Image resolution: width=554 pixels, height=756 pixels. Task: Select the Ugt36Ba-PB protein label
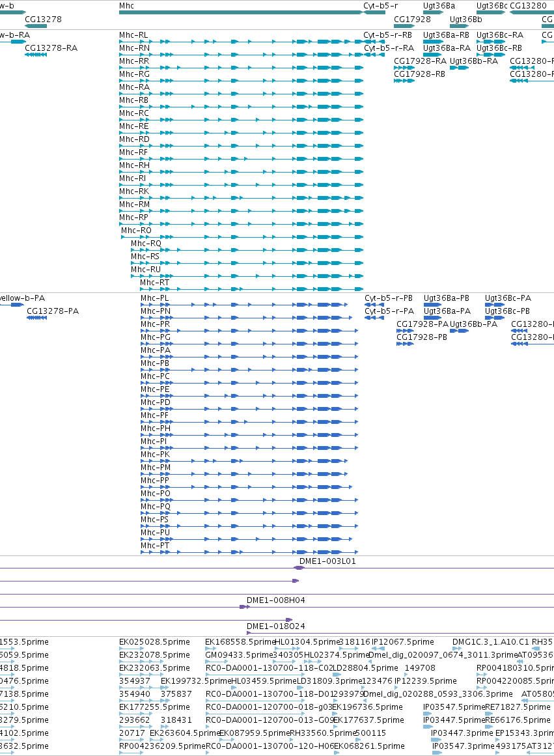[447, 298]
